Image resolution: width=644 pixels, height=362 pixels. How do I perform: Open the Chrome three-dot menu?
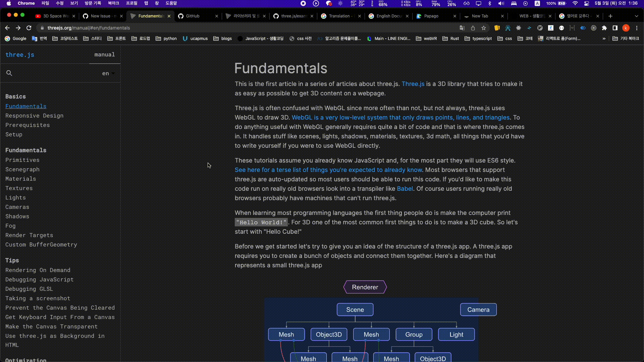click(x=637, y=28)
